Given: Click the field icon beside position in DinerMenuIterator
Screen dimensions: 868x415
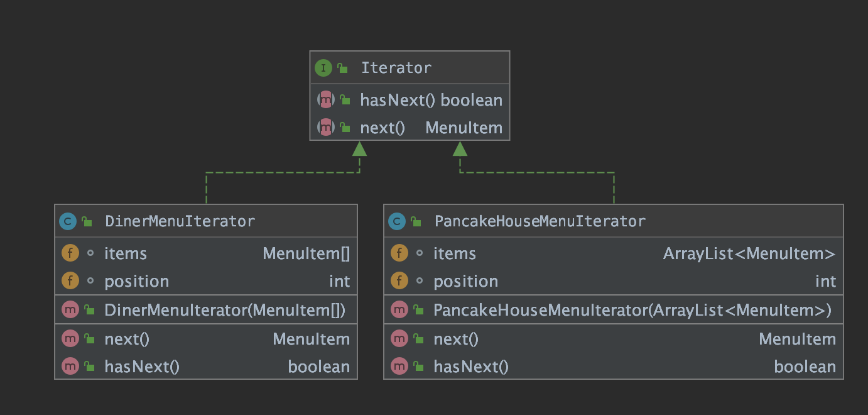Looking at the screenshot, I should point(70,281).
